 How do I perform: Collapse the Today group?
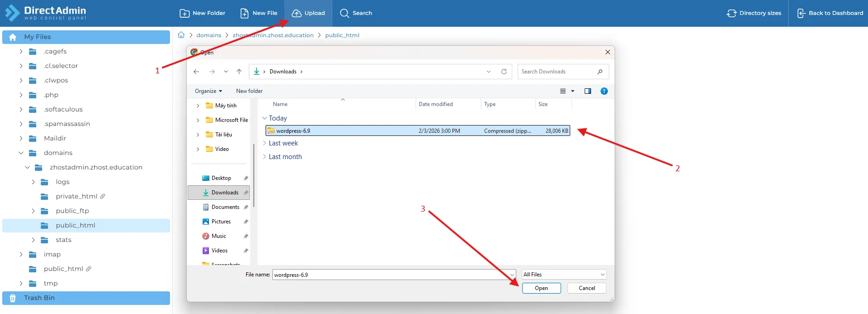coord(265,118)
